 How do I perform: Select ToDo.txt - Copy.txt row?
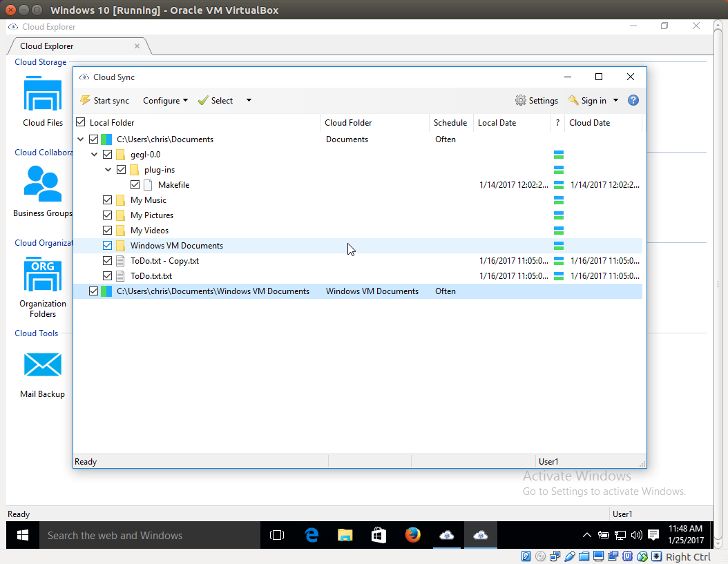tap(358, 261)
